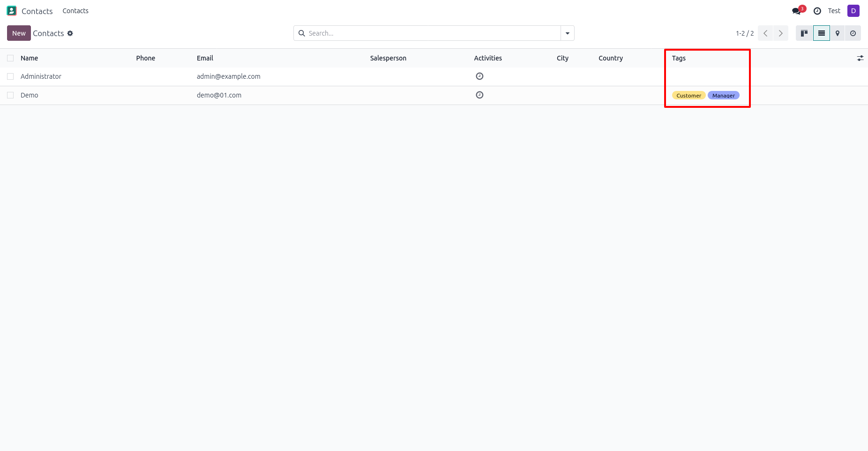
Task: Select all records header checkbox
Action: click(x=10, y=58)
